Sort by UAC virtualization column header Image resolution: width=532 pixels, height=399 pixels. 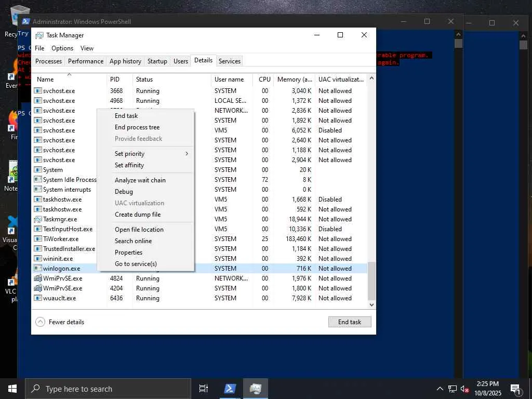pos(341,79)
